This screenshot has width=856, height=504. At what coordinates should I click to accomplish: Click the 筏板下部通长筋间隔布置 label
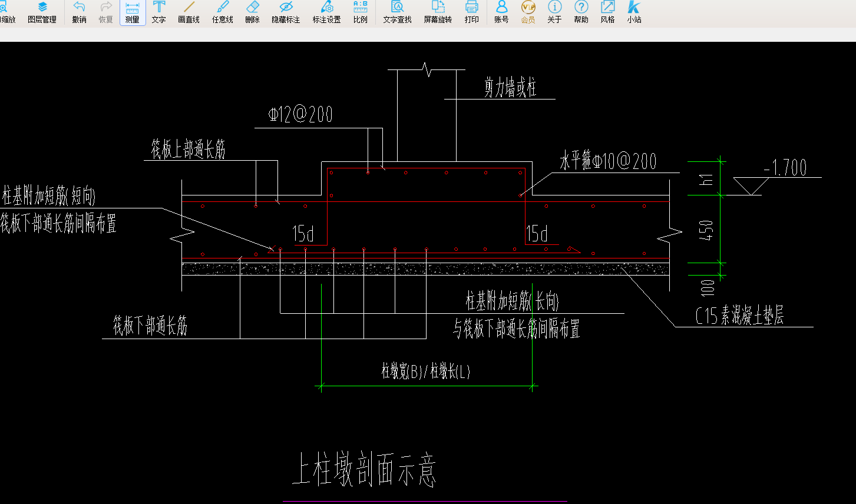[58, 224]
